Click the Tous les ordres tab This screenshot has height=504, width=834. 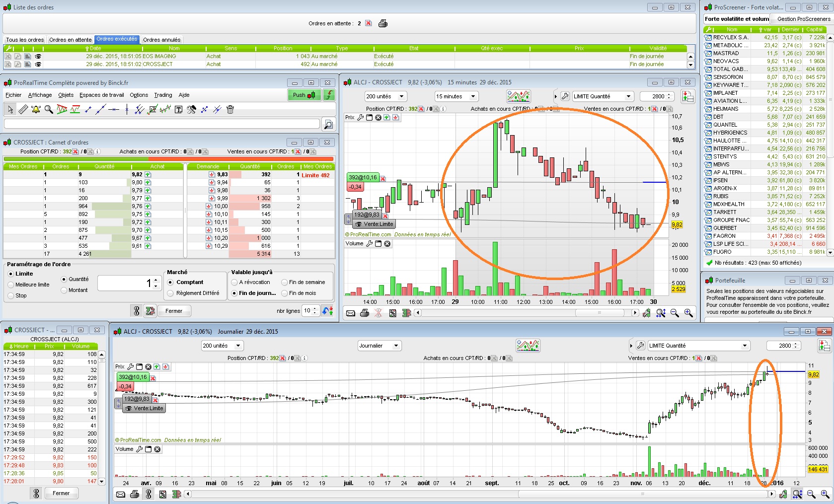click(x=25, y=40)
